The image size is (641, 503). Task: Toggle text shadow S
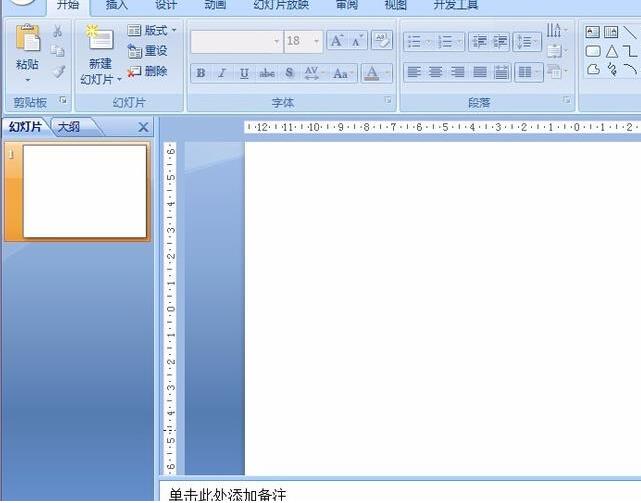tap(289, 73)
